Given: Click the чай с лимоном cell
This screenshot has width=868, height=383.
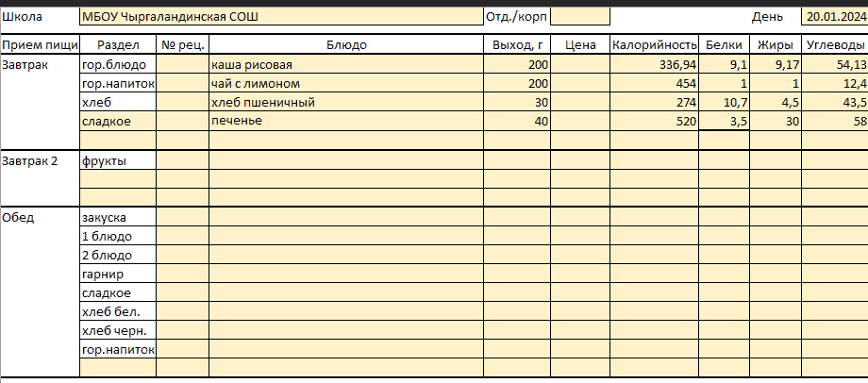Looking at the screenshot, I should point(345,84).
